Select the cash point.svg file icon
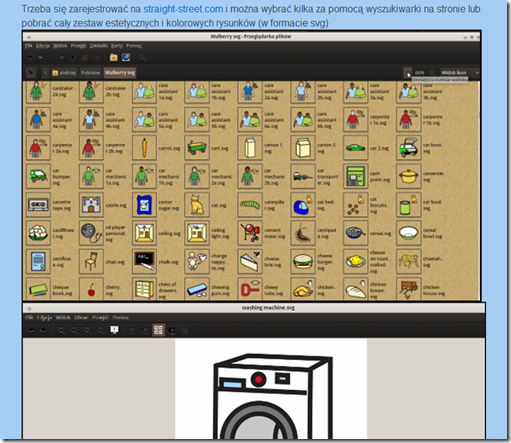511x443 pixels. coord(356,176)
